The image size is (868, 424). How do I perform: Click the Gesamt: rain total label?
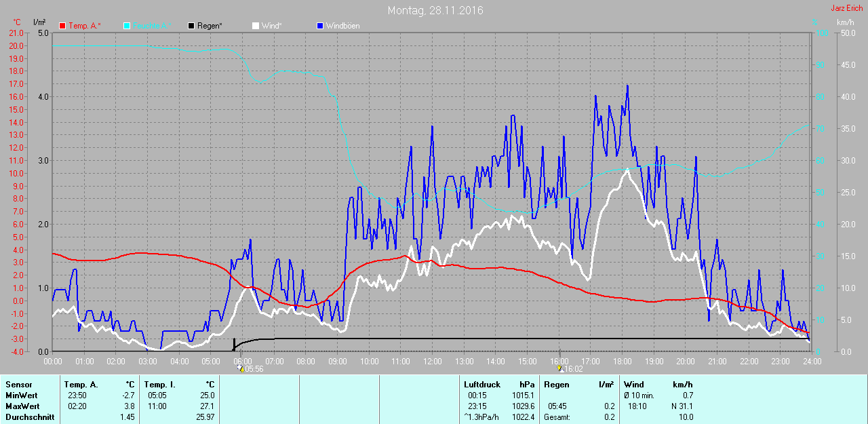(x=557, y=417)
